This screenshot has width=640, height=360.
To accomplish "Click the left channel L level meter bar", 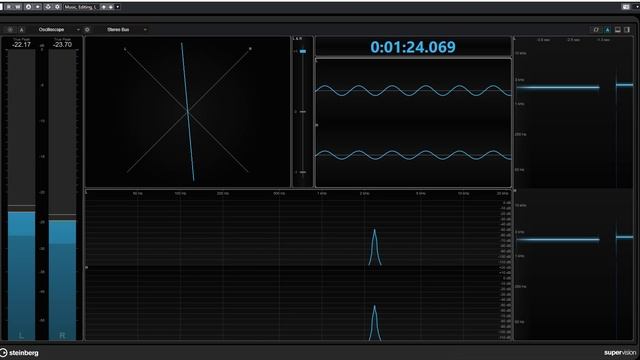I will click(x=22, y=195).
